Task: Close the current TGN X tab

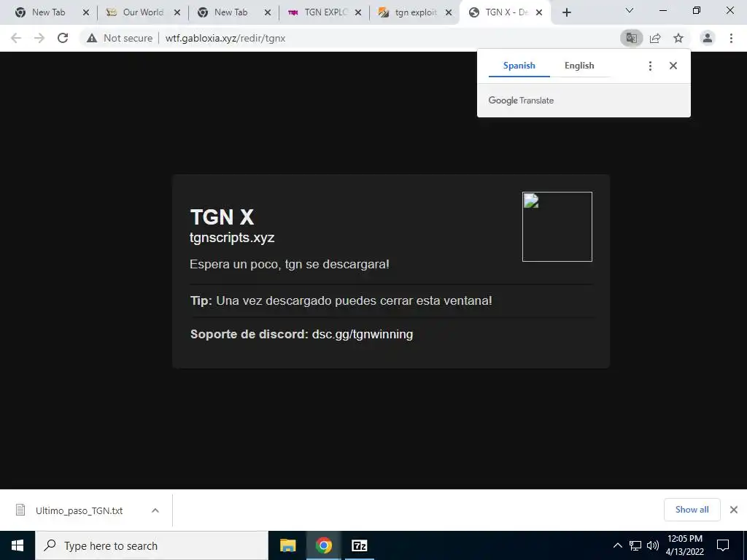Action: (x=539, y=13)
